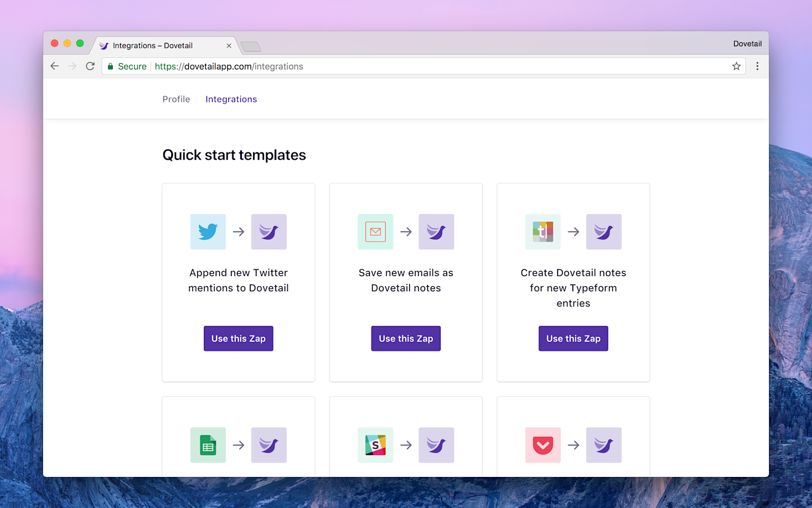Switch to the Integrations tab
812x508 pixels.
point(231,99)
